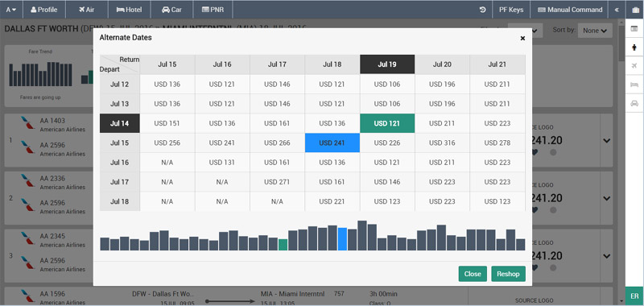Open the Car tab

(x=171, y=10)
